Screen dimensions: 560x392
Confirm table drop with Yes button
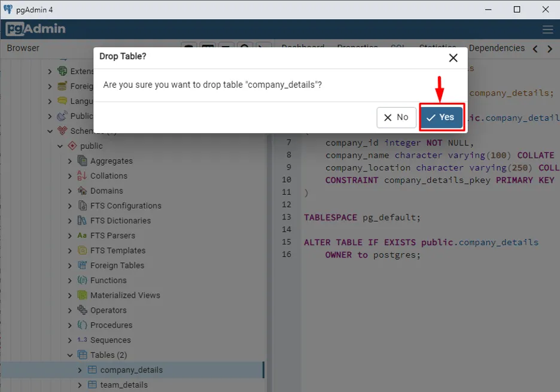(442, 118)
